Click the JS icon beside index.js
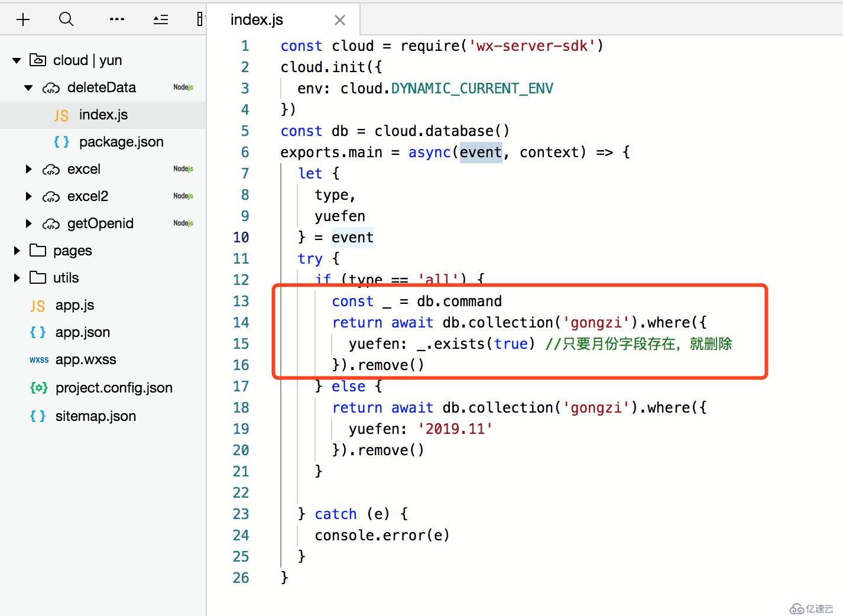The image size is (843, 616). (x=61, y=115)
